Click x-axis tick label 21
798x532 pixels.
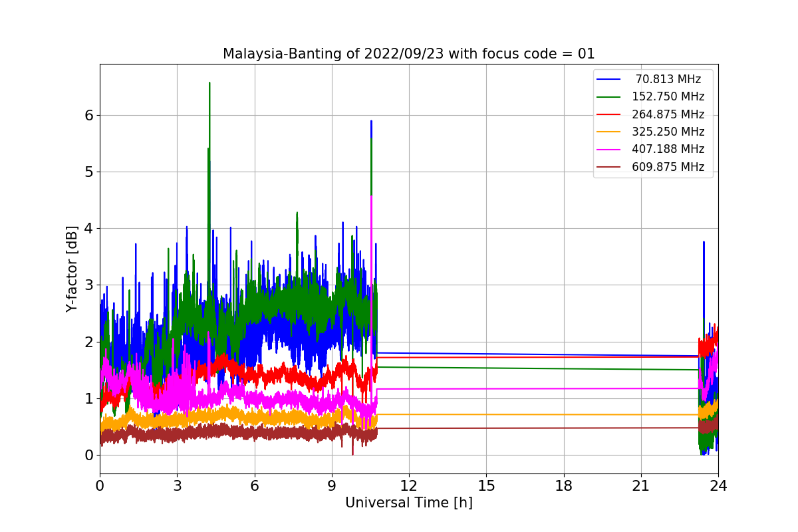641,485
